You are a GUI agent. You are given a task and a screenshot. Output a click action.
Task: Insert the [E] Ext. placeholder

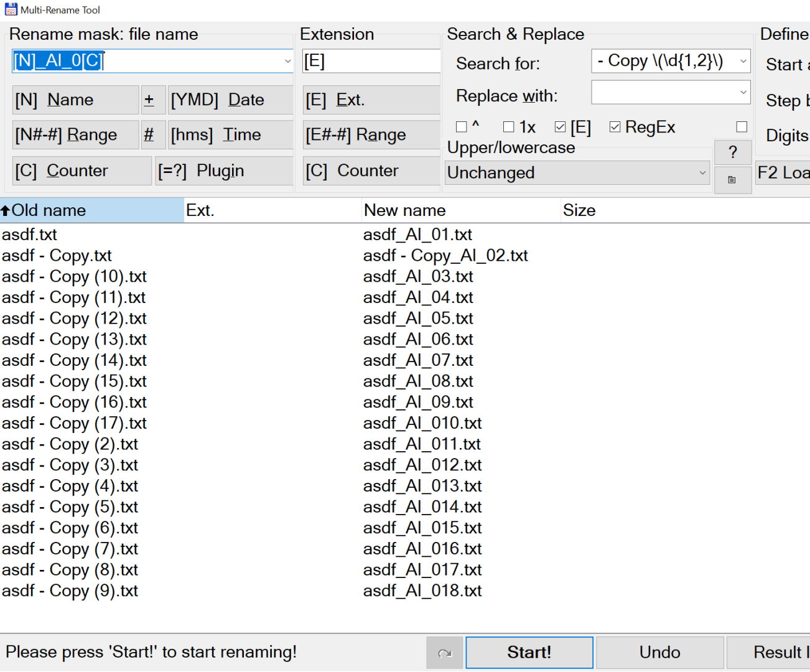[x=371, y=100]
